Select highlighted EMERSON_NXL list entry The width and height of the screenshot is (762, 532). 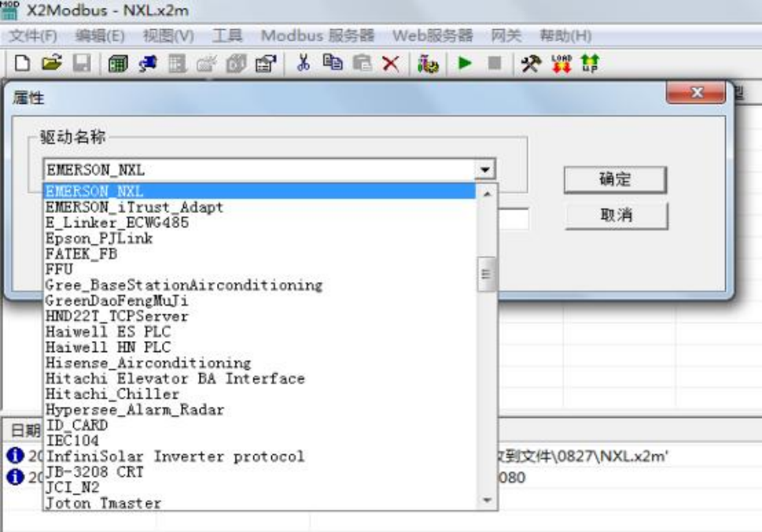[260, 191]
